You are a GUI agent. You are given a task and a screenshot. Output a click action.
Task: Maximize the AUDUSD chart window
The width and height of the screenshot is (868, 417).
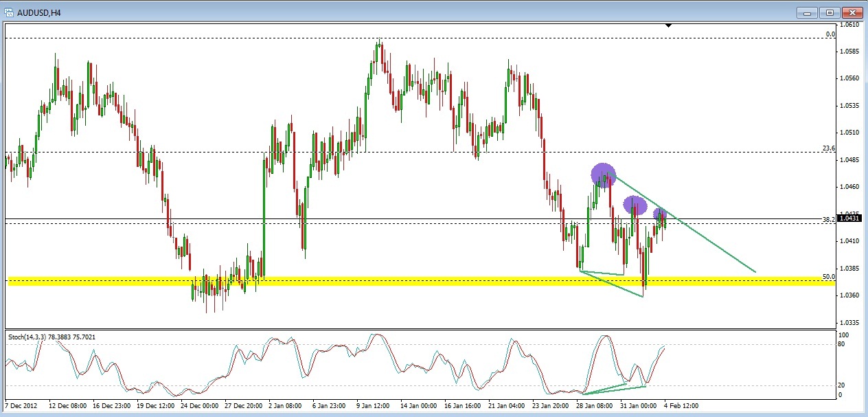coord(830,12)
